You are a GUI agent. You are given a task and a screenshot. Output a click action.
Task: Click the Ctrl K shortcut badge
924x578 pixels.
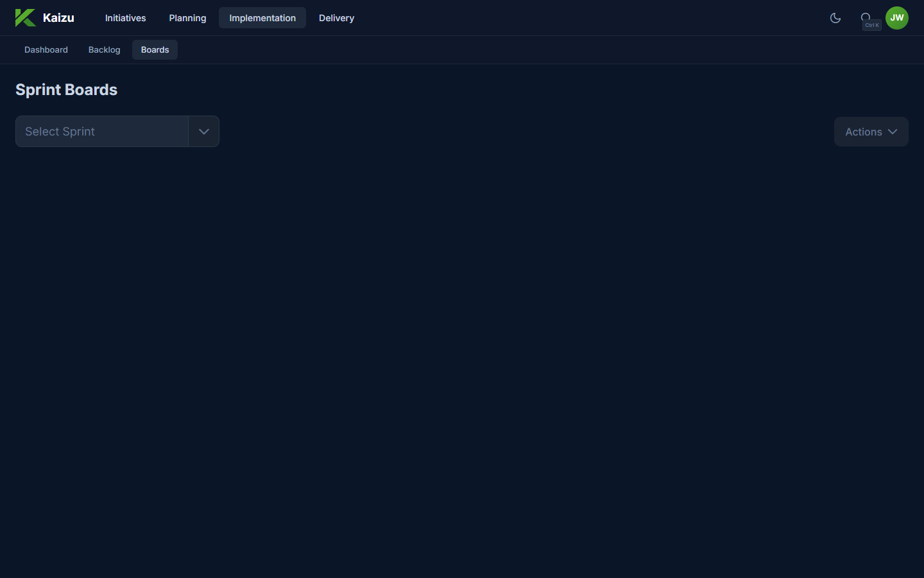872,26
